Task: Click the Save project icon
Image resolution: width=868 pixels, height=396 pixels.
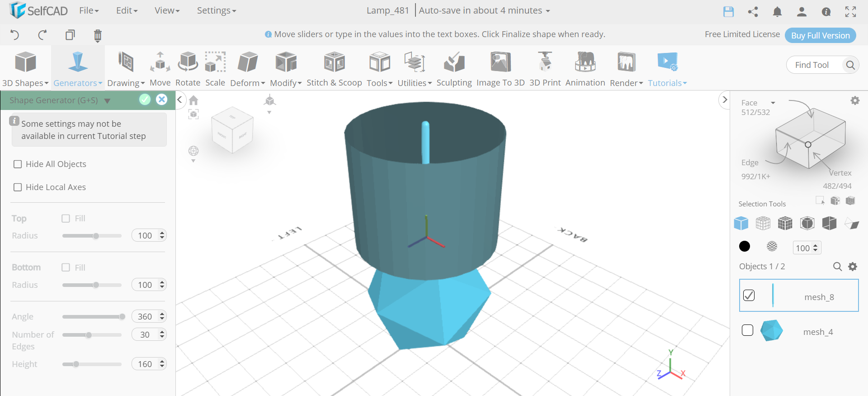Action: coord(728,11)
